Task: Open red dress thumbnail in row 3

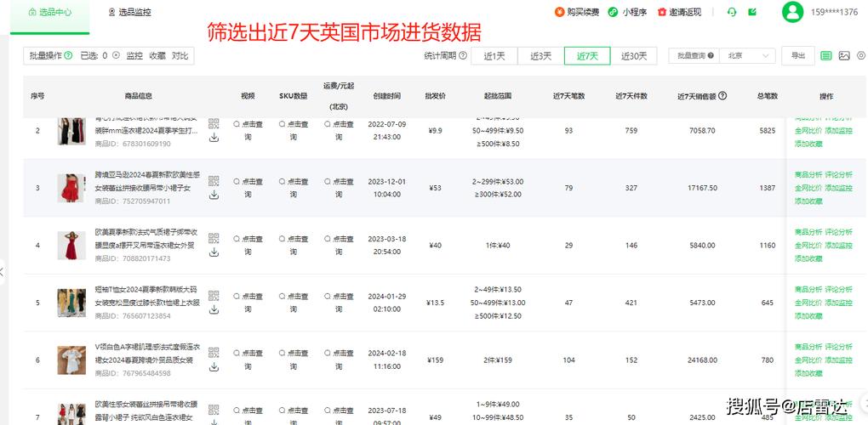Action: pos(71,188)
